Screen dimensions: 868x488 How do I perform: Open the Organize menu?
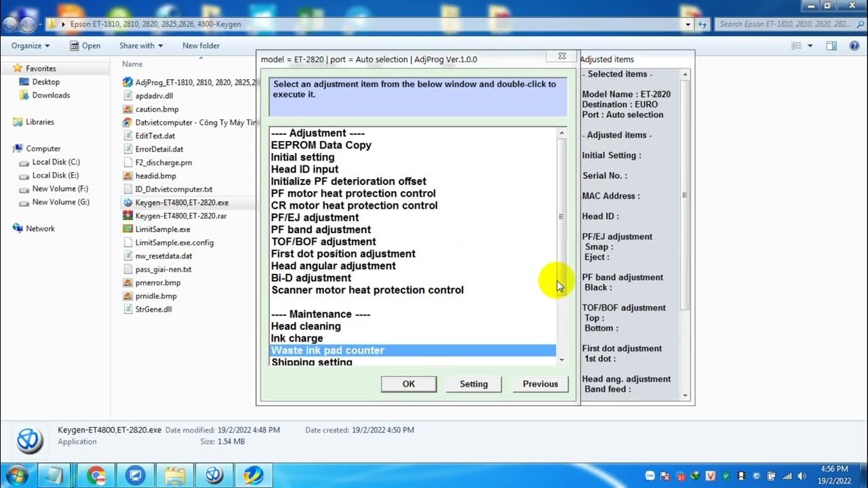(x=31, y=45)
